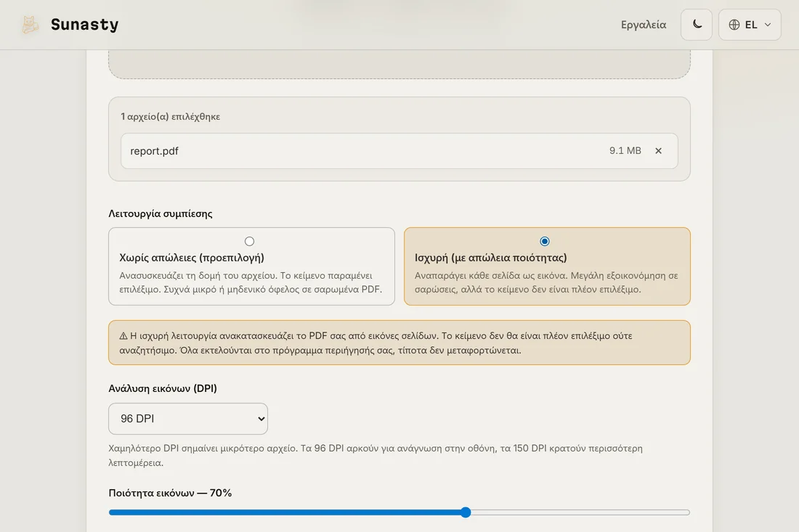Select the Ισχυρή compression radio button

point(545,241)
